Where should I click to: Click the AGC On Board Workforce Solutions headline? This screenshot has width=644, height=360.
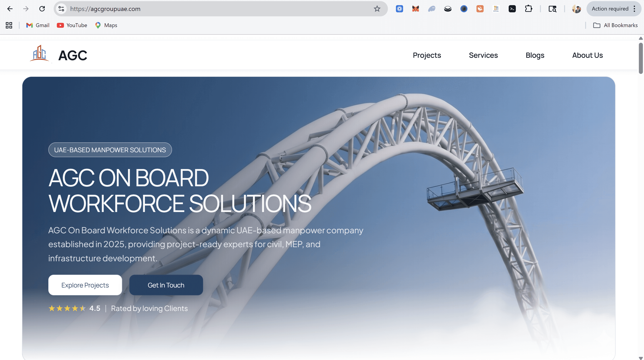tap(180, 191)
